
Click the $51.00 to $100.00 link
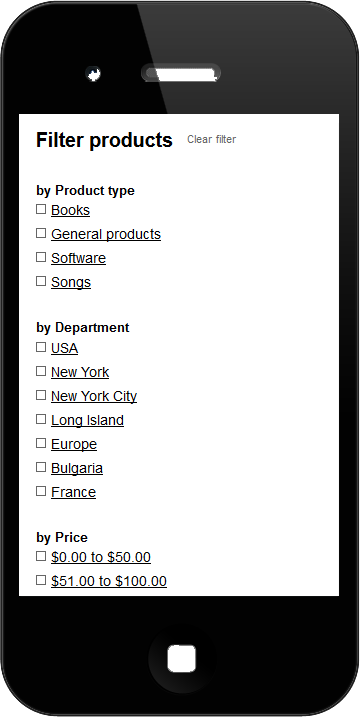[x=109, y=581]
